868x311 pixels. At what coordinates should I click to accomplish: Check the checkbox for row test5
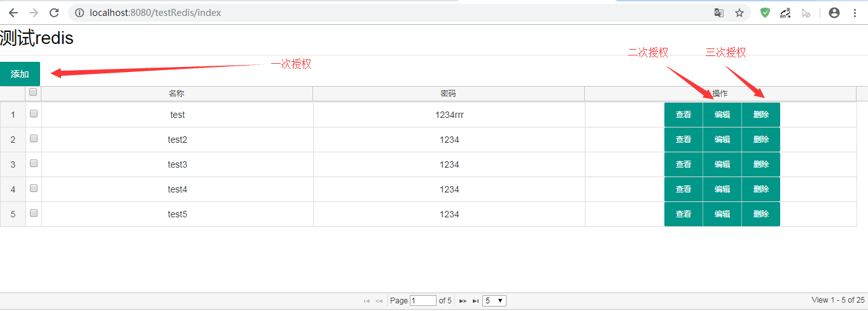[x=34, y=213]
